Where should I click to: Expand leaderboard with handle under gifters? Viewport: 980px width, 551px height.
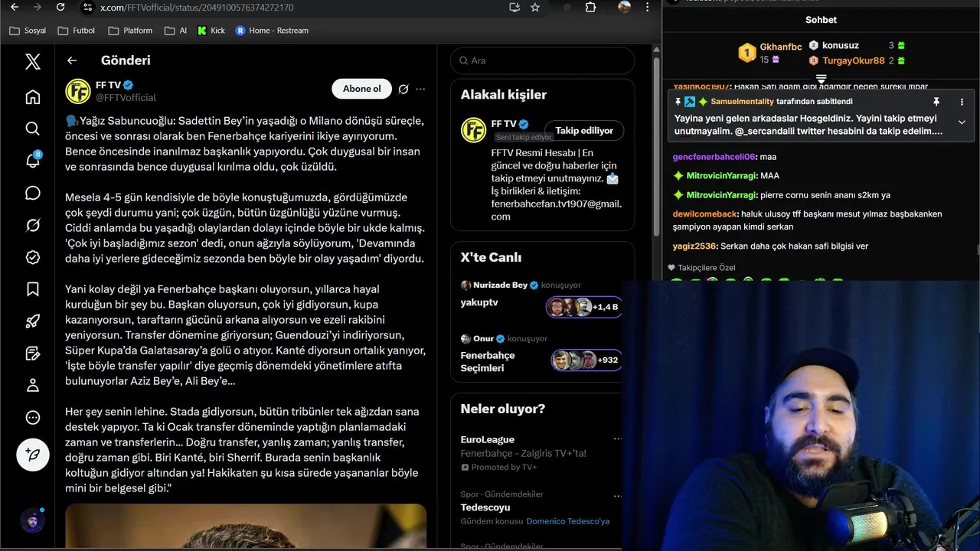coord(821,79)
